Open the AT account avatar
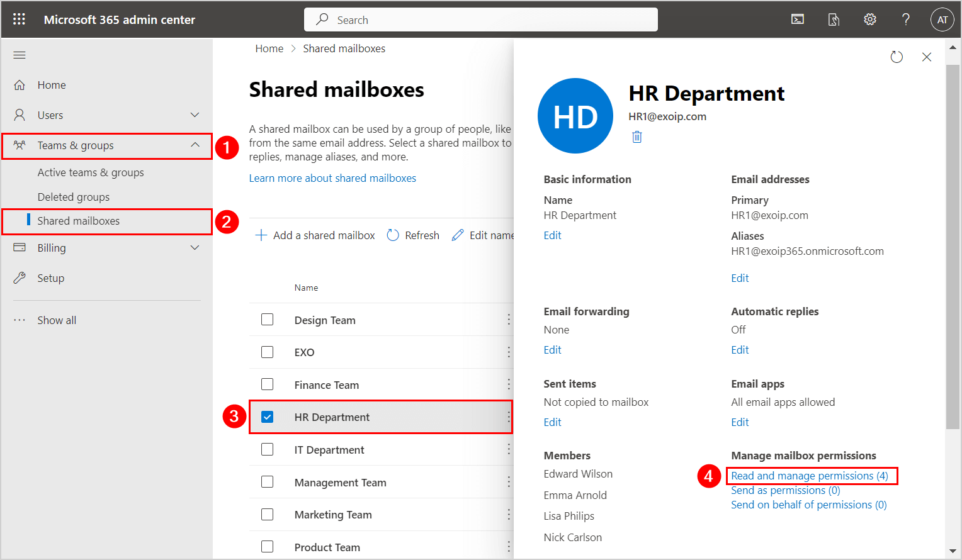 click(942, 20)
